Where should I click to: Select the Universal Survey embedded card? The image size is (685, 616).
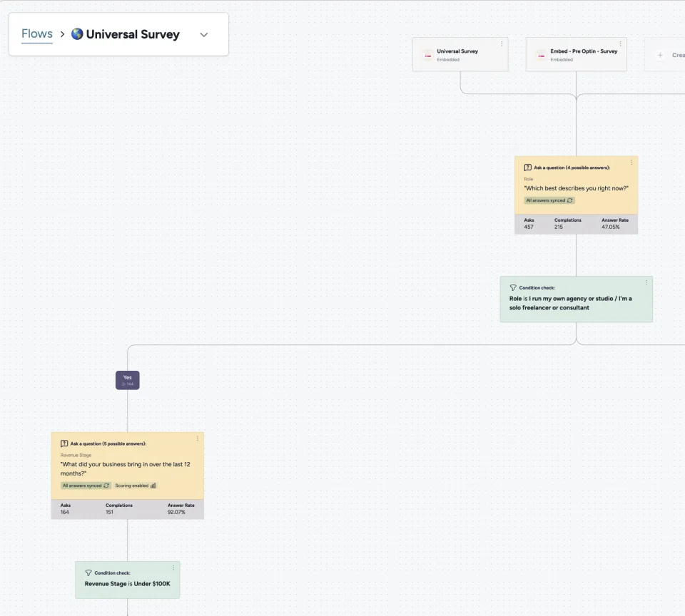tap(460, 55)
